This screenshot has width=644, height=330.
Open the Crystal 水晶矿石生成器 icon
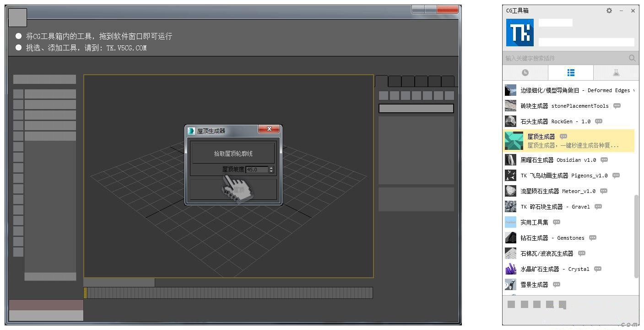pos(510,269)
